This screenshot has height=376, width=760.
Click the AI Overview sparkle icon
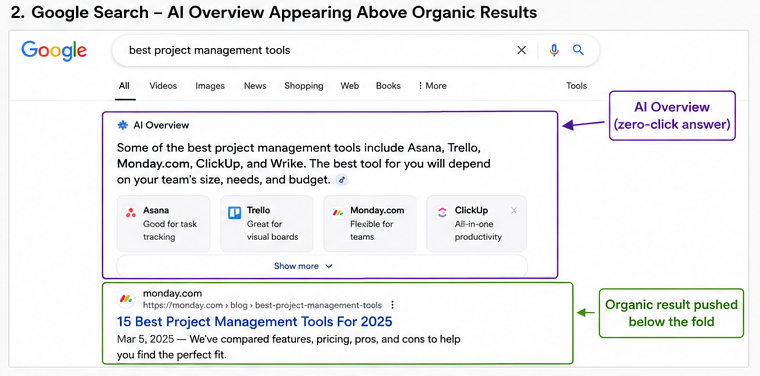[x=123, y=125]
